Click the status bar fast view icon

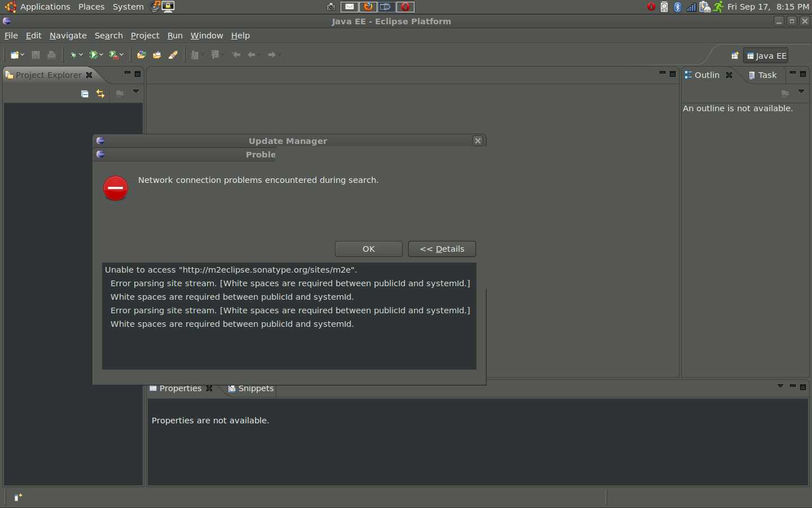18,497
